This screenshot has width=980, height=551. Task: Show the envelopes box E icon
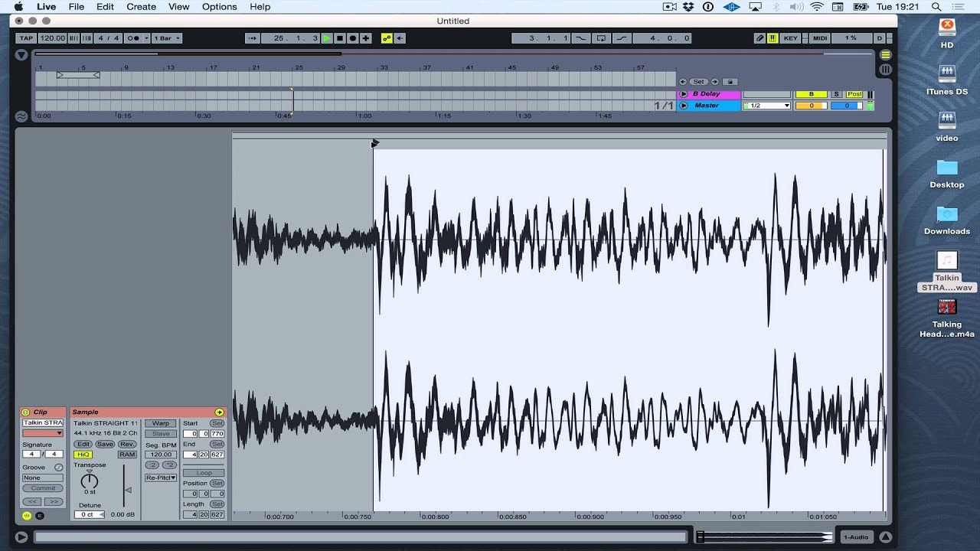click(x=40, y=516)
